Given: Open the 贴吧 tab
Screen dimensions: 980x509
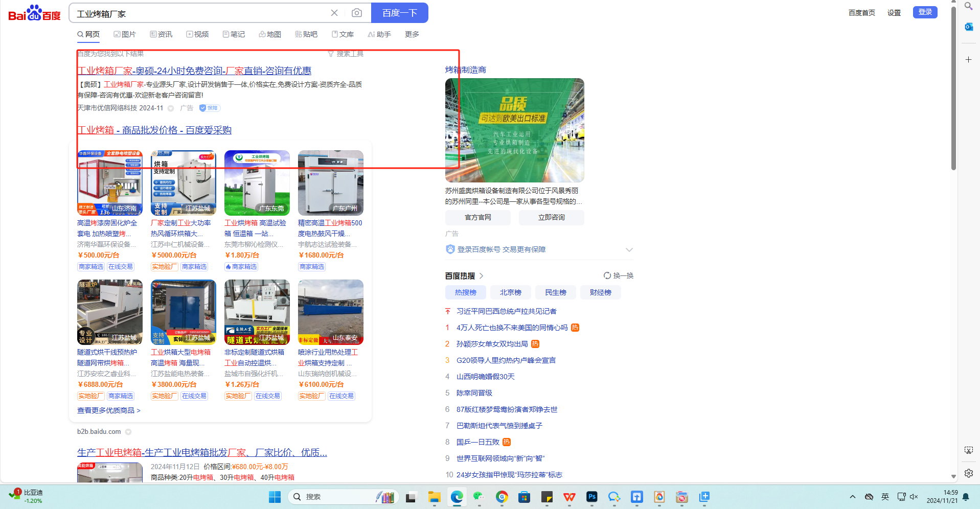Looking at the screenshot, I should pyautogui.click(x=306, y=34).
